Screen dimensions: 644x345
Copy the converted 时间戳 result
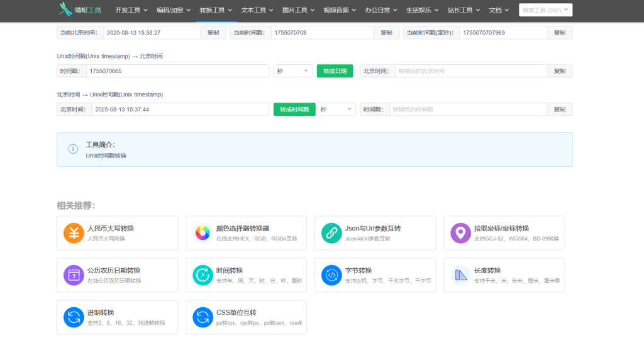[560, 110]
